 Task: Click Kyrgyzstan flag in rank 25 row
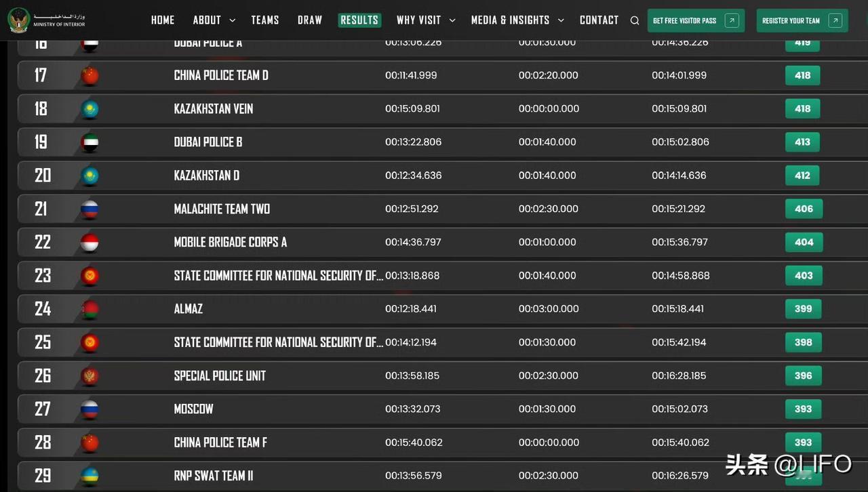(x=90, y=342)
